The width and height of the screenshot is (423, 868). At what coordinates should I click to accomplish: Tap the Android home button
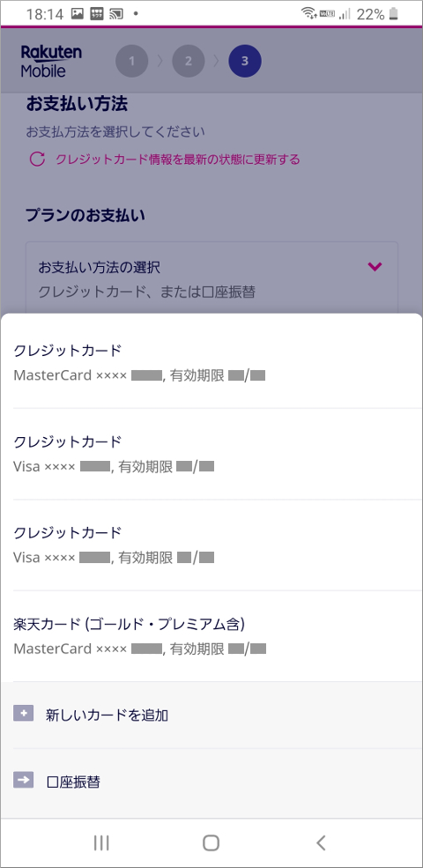point(211,842)
